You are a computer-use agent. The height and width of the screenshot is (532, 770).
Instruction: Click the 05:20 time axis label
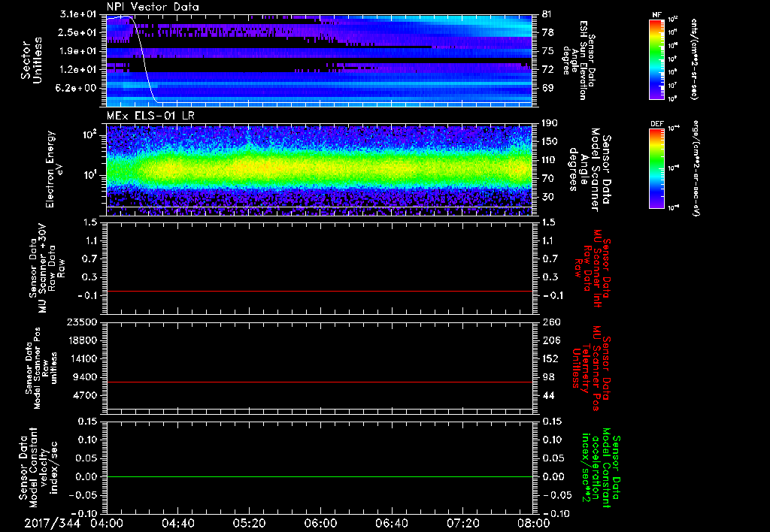tap(250, 523)
